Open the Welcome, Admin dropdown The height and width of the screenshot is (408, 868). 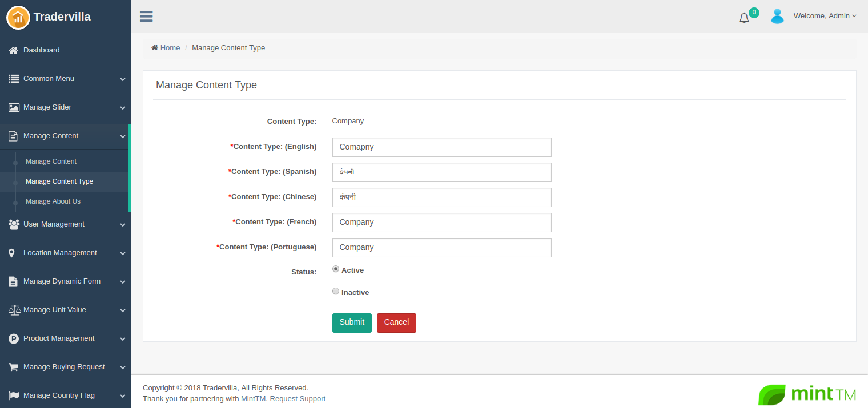(825, 16)
